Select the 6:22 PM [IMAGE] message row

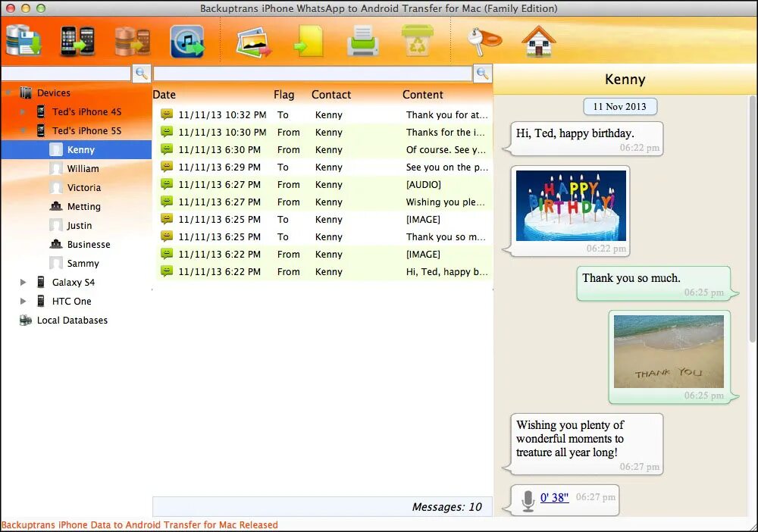[323, 254]
